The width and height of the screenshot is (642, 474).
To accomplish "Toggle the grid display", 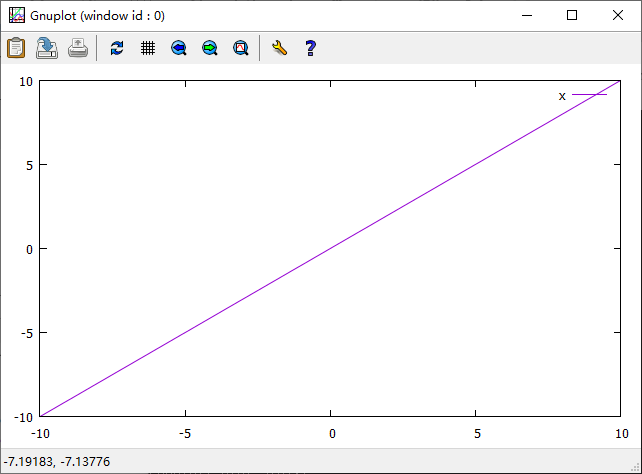I will tap(148, 48).
